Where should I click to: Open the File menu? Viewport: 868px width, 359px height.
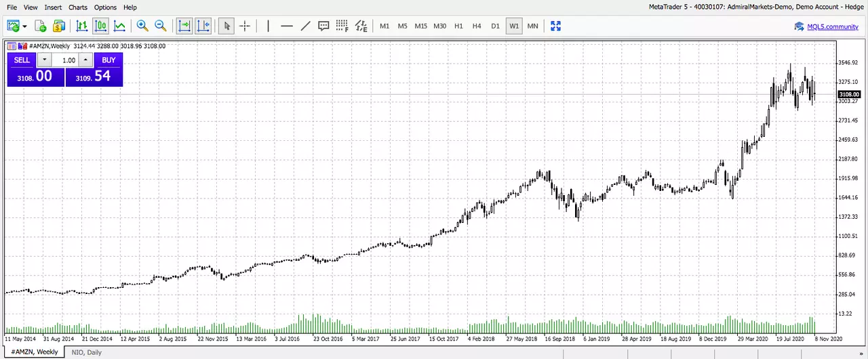[x=12, y=7]
